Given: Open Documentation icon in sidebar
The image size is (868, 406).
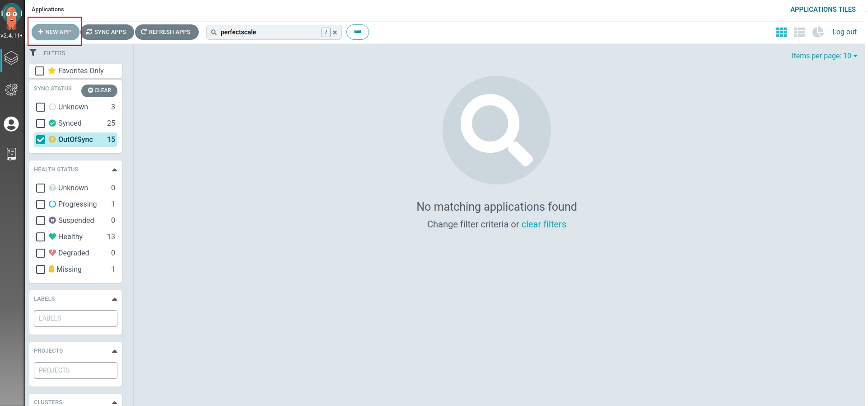Looking at the screenshot, I should 11,154.
